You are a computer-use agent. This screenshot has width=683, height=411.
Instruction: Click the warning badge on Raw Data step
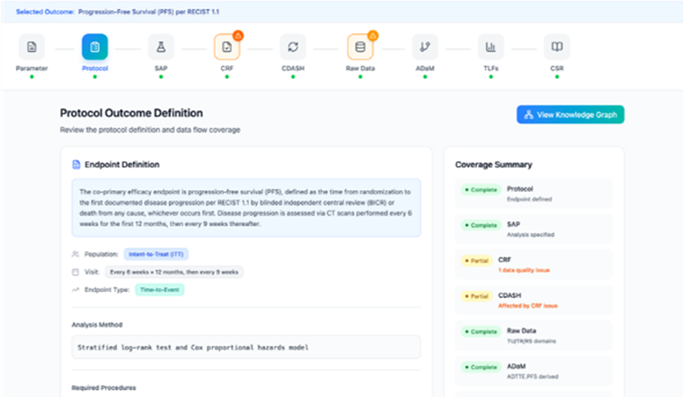[372, 35]
